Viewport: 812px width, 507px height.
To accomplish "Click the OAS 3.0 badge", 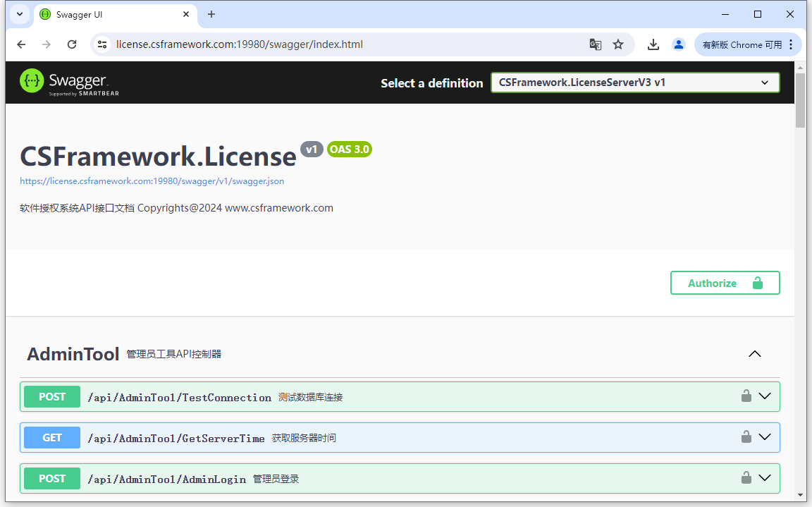I will click(x=350, y=149).
